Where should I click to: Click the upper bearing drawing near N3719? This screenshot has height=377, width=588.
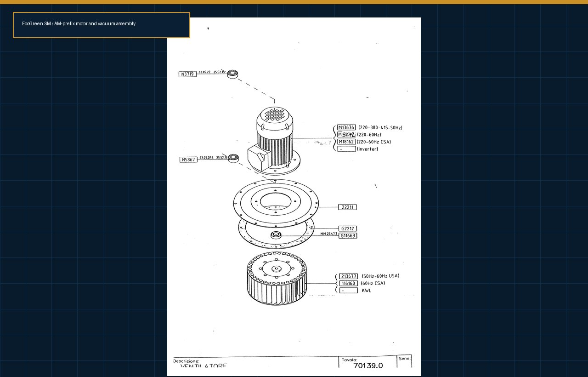coord(232,74)
